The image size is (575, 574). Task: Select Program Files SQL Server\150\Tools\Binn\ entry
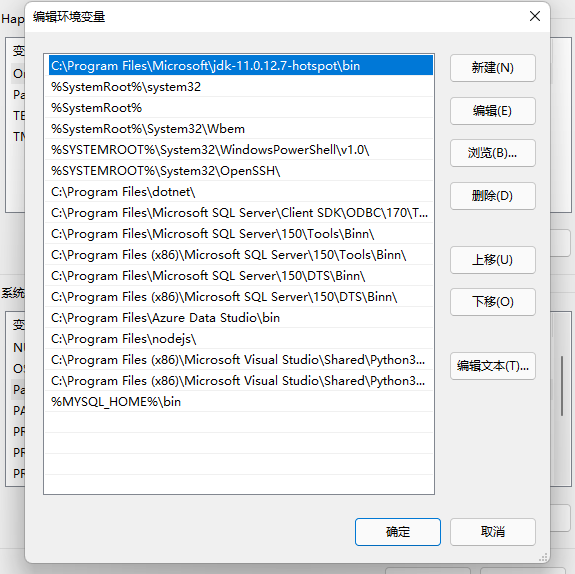239,234
